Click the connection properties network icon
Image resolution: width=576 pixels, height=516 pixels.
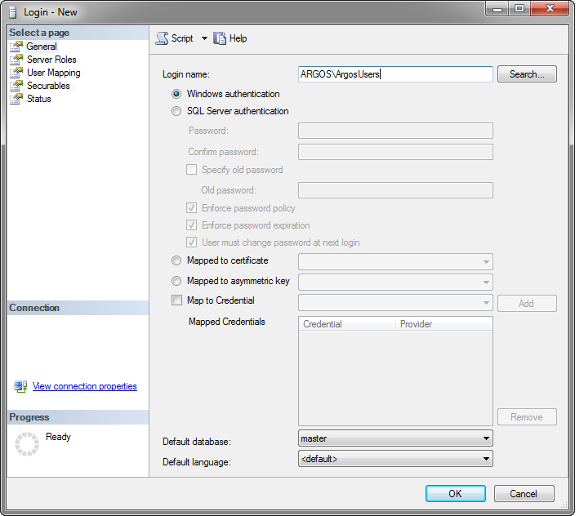pyautogui.click(x=21, y=386)
